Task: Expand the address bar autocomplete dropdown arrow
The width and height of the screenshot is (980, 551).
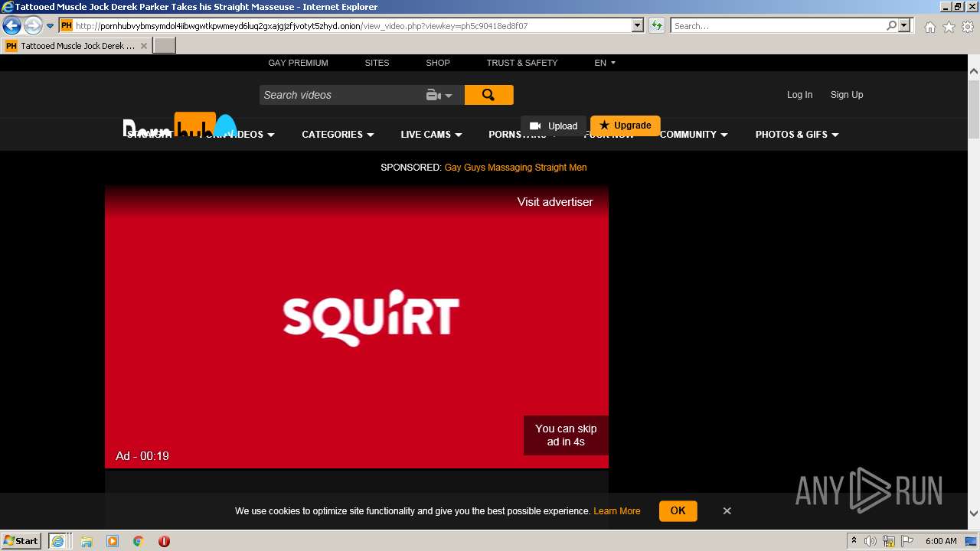Action: click(x=637, y=26)
